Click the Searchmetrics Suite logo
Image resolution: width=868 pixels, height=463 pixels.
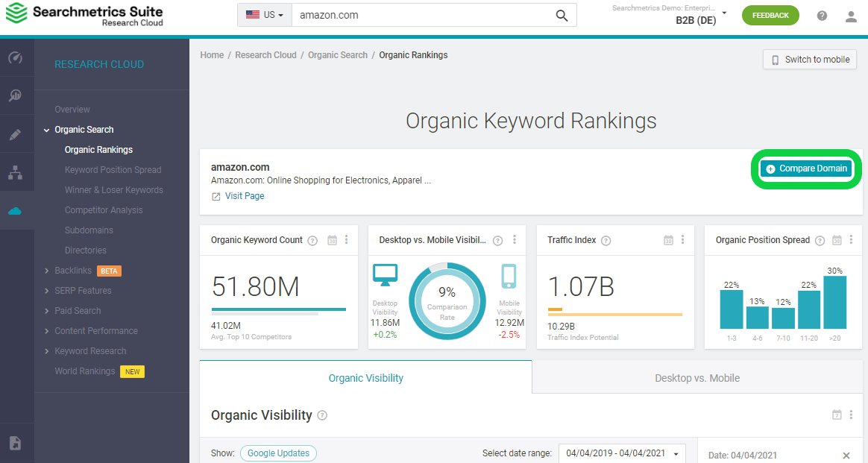(84, 14)
